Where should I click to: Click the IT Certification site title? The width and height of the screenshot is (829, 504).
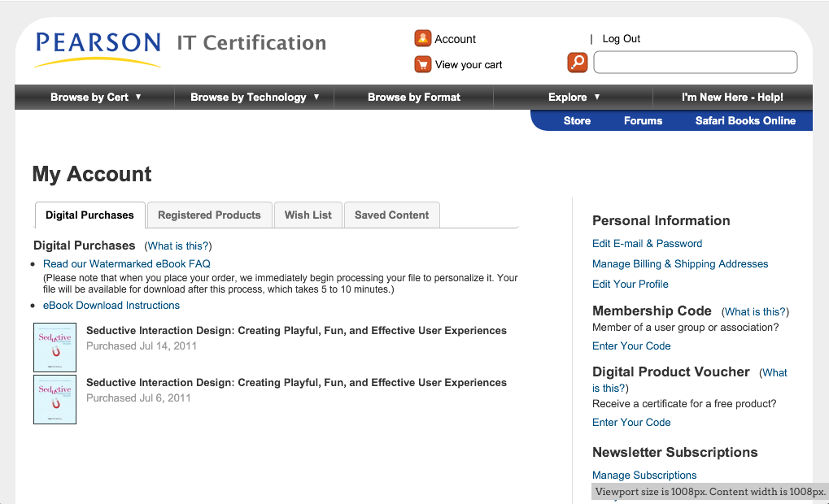click(251, 43)
